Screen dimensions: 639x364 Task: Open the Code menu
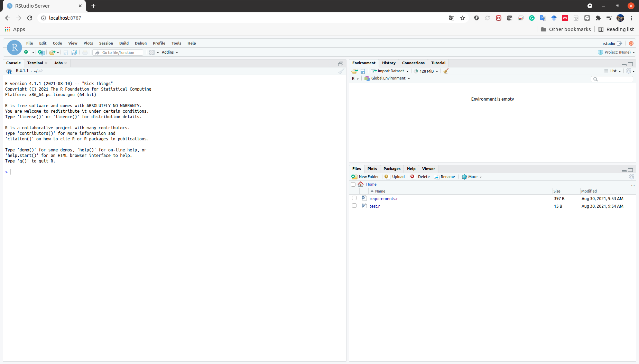[57, 43]
